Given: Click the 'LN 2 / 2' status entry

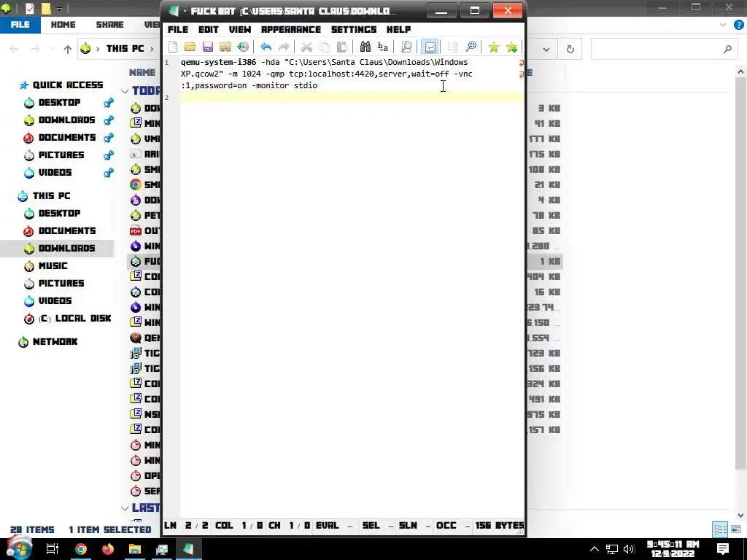Looking at the screenshot, I should (186, 526).
